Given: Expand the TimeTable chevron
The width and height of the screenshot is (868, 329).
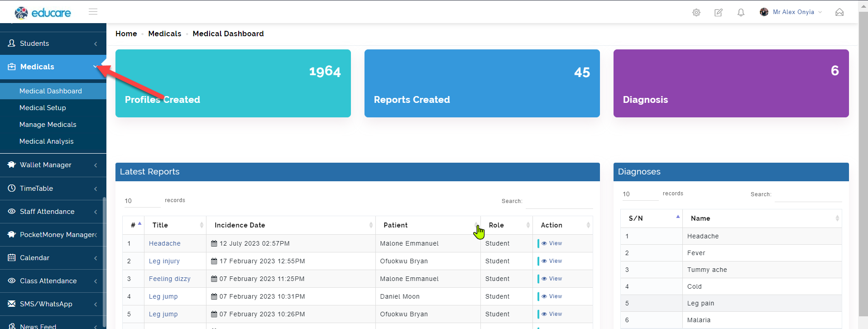Looking at the screenshot, I should click(x=96, y=189).
